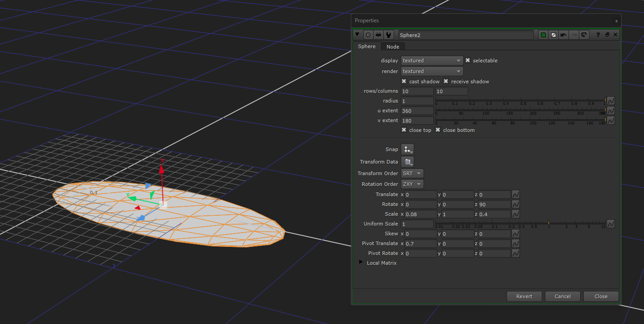Open the u extent animation curve menu
Viewport: 644px width, 324px height.
click(x=611, y=111)
